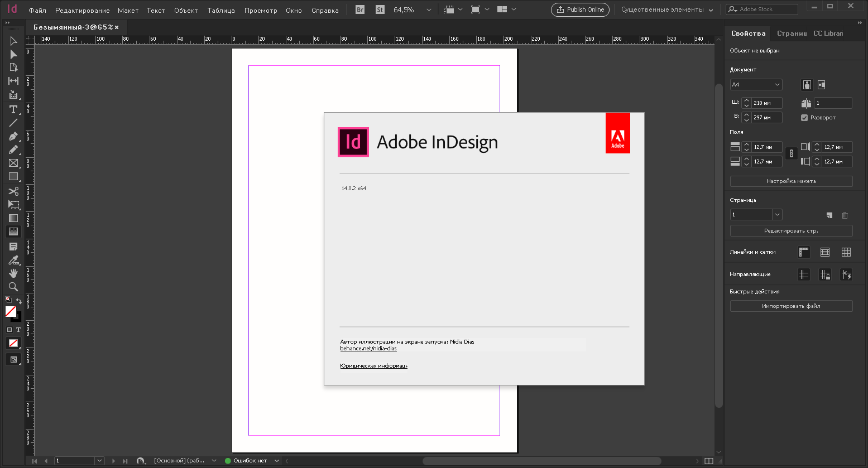Select the Direct Selection tool
The height and width of the screenshot is (468, 868).
tap(13, 55)
